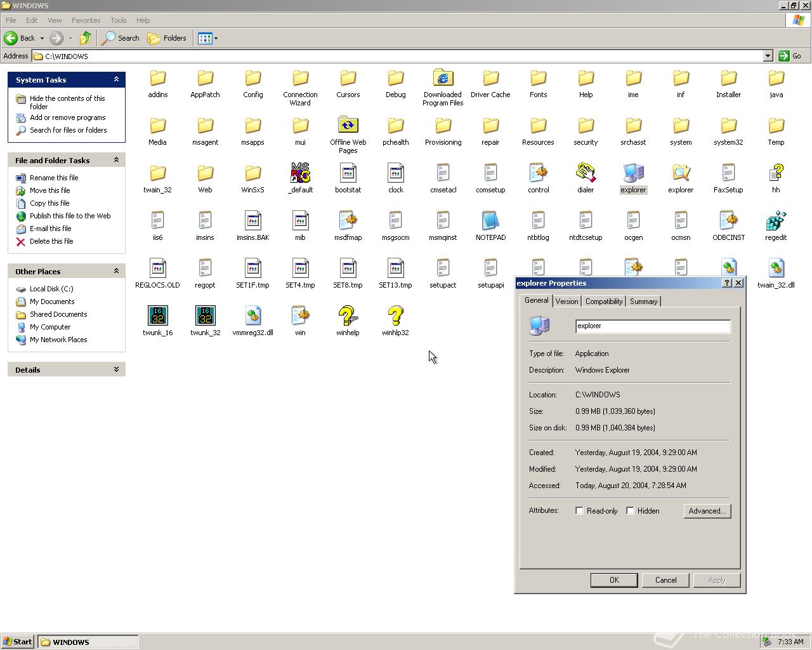Switch to the Summary tab
This screenshot has height=650, width=812.
(643, 302)
